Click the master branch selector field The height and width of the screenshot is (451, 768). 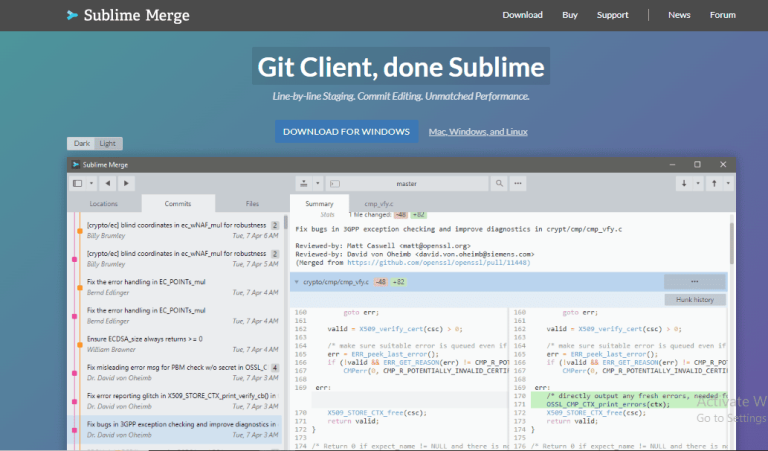(x=407, y=184)
